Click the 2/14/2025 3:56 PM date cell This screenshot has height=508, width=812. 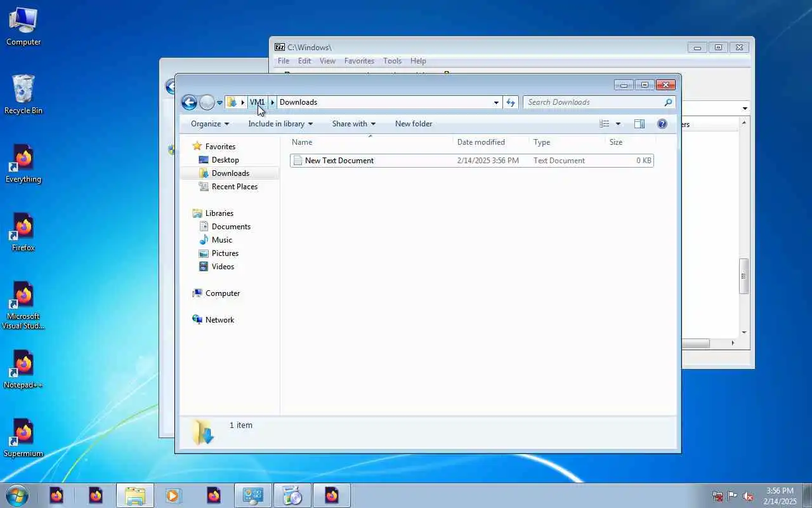point(488,161)
